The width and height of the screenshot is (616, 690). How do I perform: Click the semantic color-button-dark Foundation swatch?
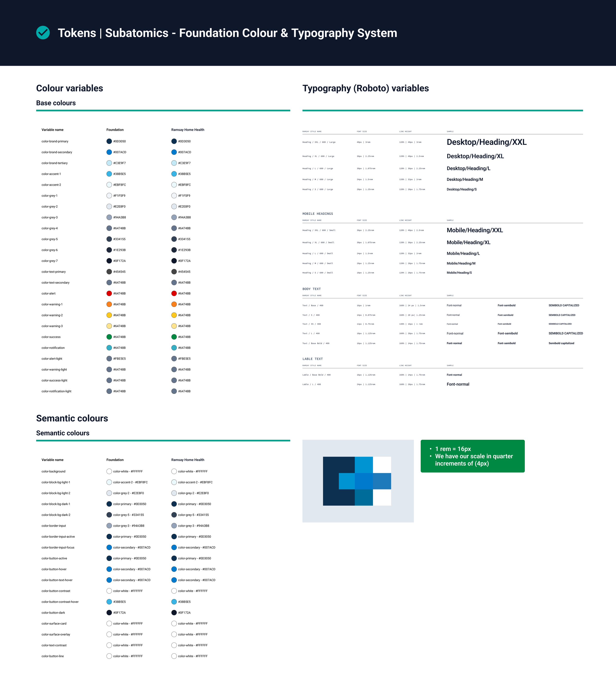click(109, 612)
